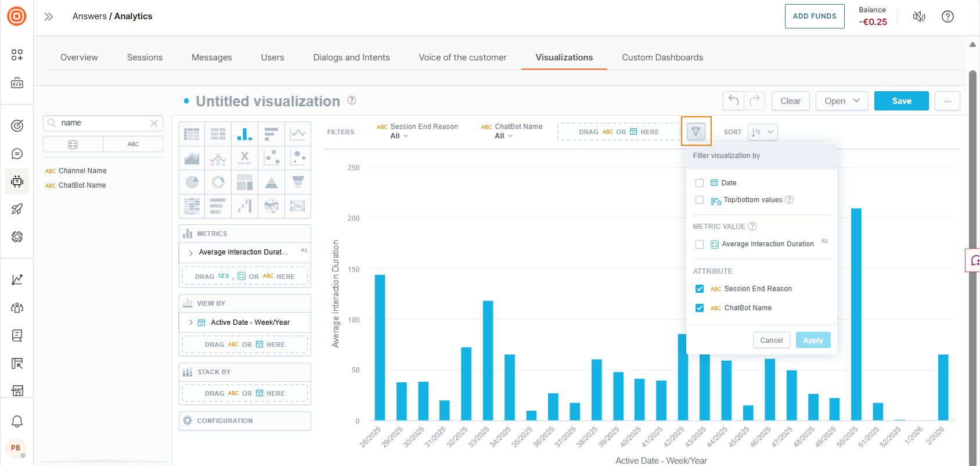Screen dimensions: 980x466
Task: Select the treemap chart type
Action: (245, 182)
